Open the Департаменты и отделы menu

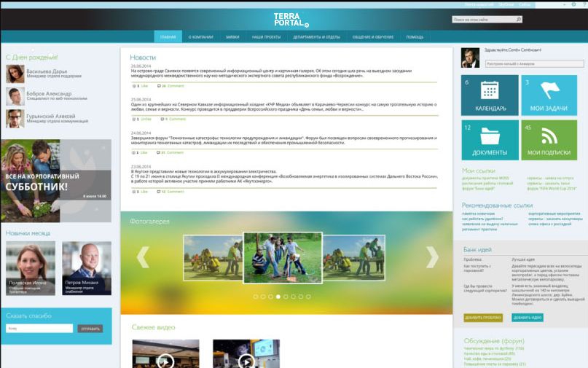(x=316, y=36)
